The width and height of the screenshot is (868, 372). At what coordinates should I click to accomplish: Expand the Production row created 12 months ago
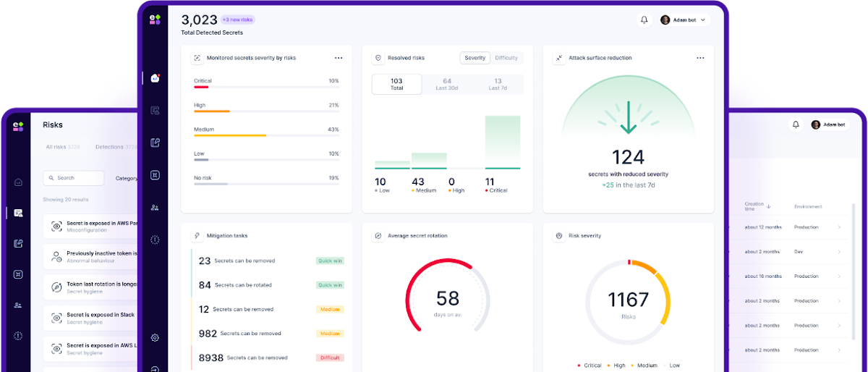pyautogui.click(x=839, y=227)
